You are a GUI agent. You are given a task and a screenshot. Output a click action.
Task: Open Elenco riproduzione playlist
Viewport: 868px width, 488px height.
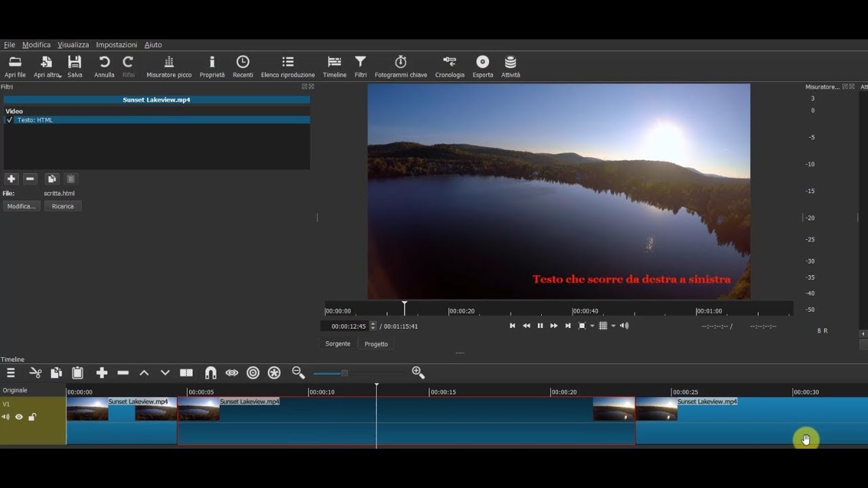coord(288,66)
